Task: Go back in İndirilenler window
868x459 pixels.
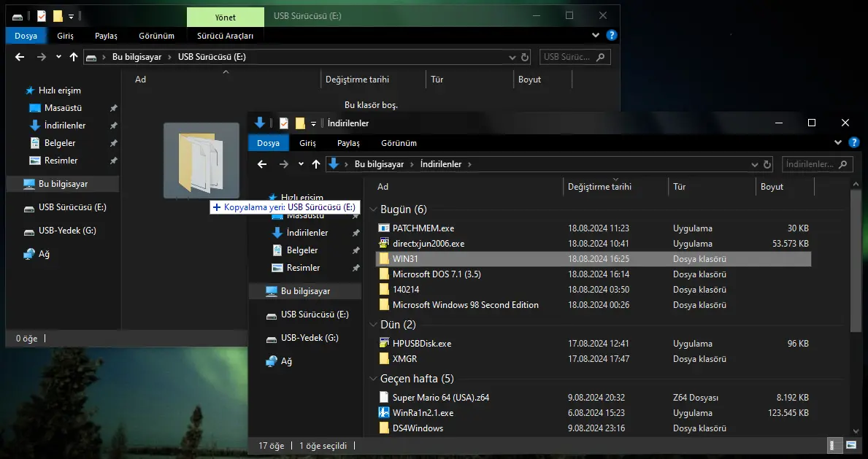Action: [x=262, y=164]
